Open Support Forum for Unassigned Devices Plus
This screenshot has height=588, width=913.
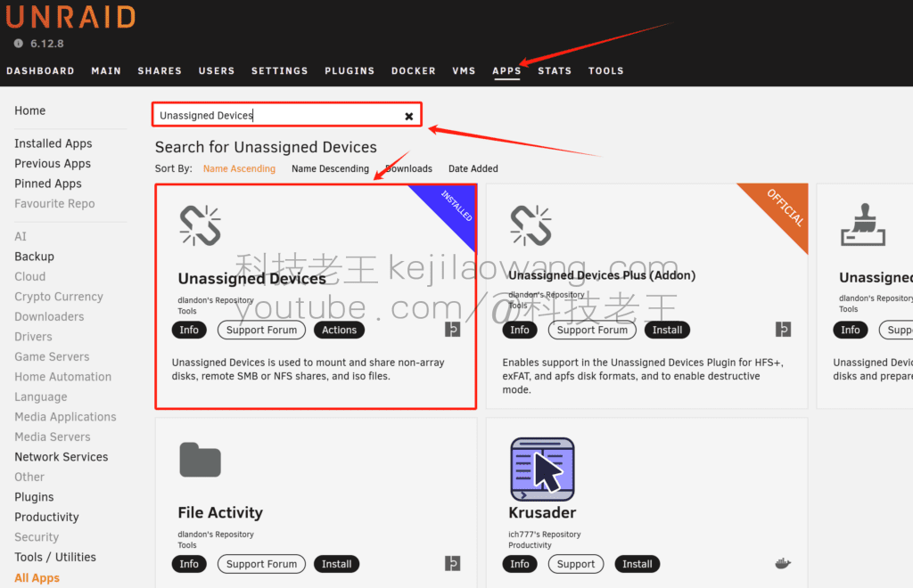[592, 330]
